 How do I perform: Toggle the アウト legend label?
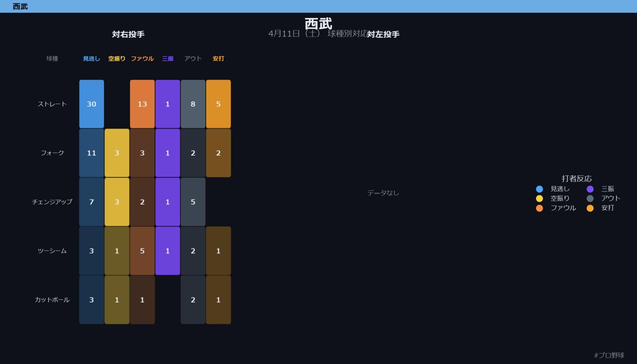[611, 198]
